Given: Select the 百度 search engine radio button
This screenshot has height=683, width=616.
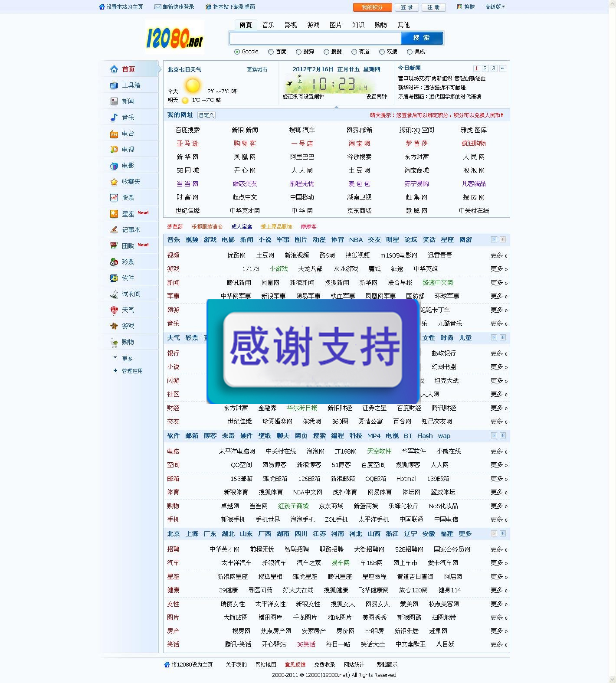Looking at the screenshot, I should [271, 52].
